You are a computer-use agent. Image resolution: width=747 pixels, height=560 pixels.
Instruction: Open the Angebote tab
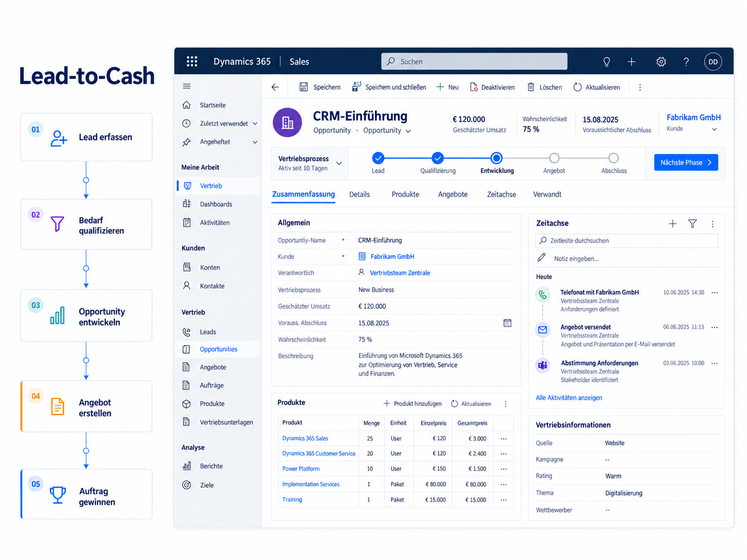[453, 194]
